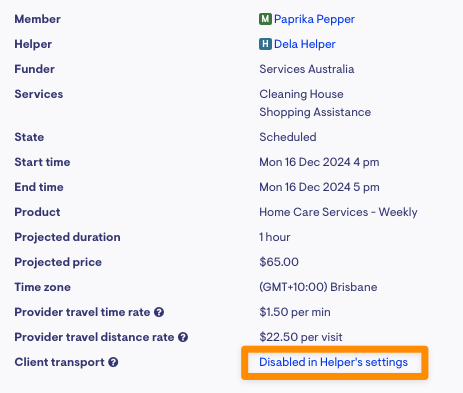Click the 1 hour projected duration value
Viewport: 463px width, 393px height.
275,237
